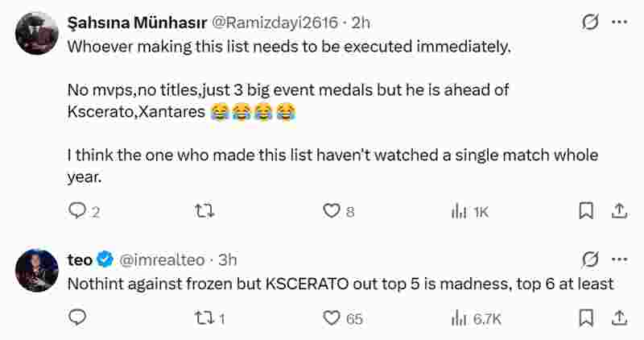Viewport: 644px width, 340px height.
Task: Bookmark teo's tweet
Action: point(587,318)
